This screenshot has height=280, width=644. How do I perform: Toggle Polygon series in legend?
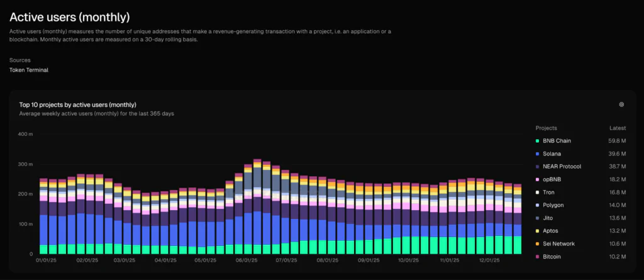(x=553, y=205)
